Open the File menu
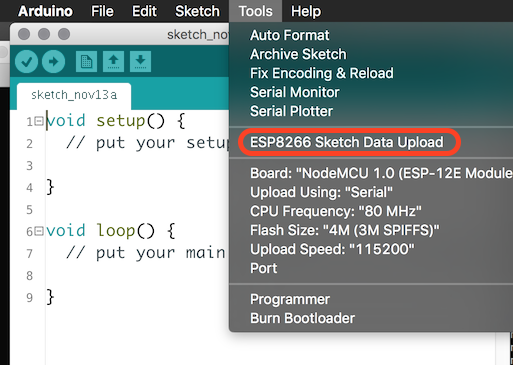513x365 pixels. point(102,11)
